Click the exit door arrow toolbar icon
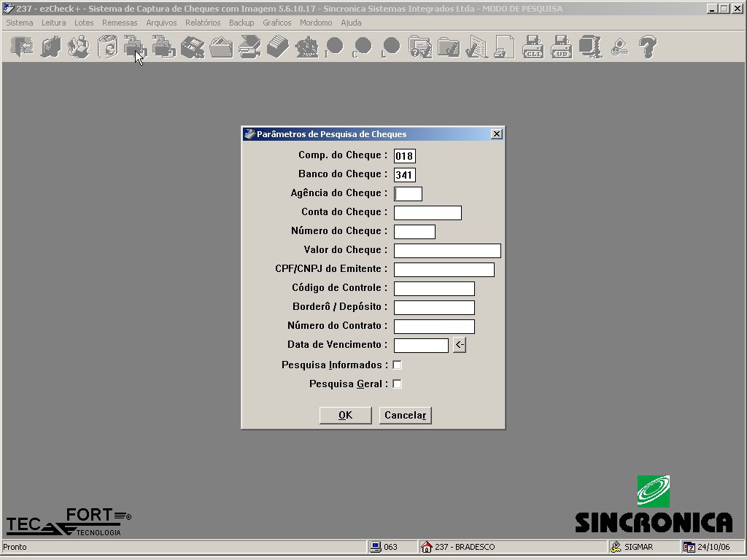Screen dimensions: 747x560 click(x=22, y=47)
